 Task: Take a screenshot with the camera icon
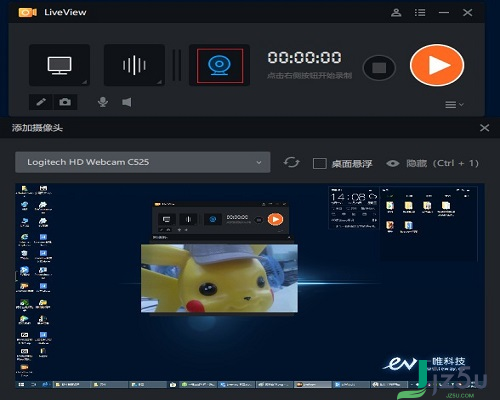[65, 102]
